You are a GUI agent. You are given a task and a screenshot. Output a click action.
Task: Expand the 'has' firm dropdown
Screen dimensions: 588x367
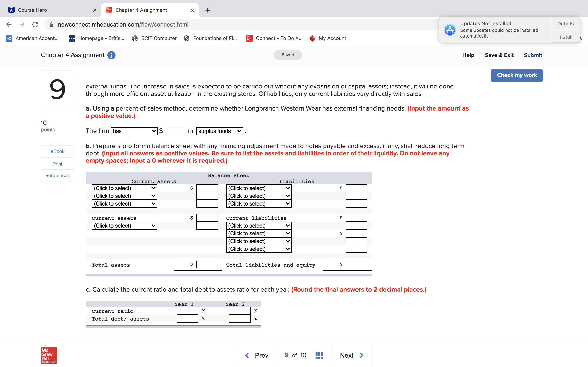click(x=134, y=131)
